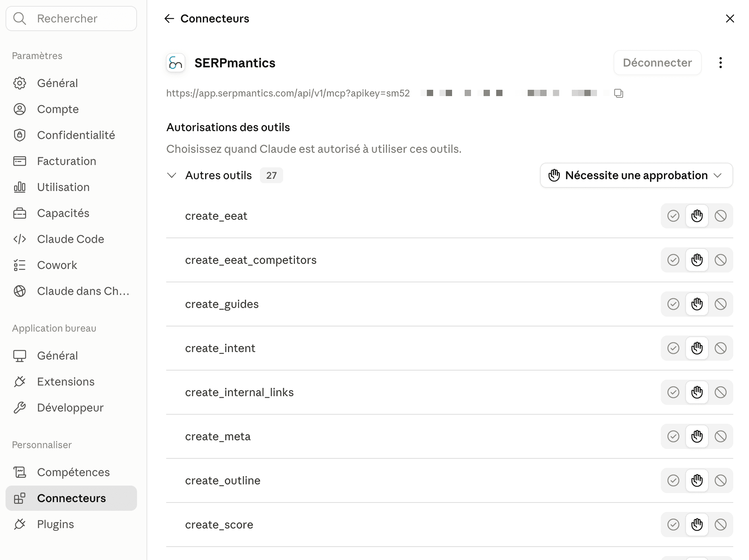Click the back arrow next to Connecteurs
The image size is (749, 560).
coord(169,19)
